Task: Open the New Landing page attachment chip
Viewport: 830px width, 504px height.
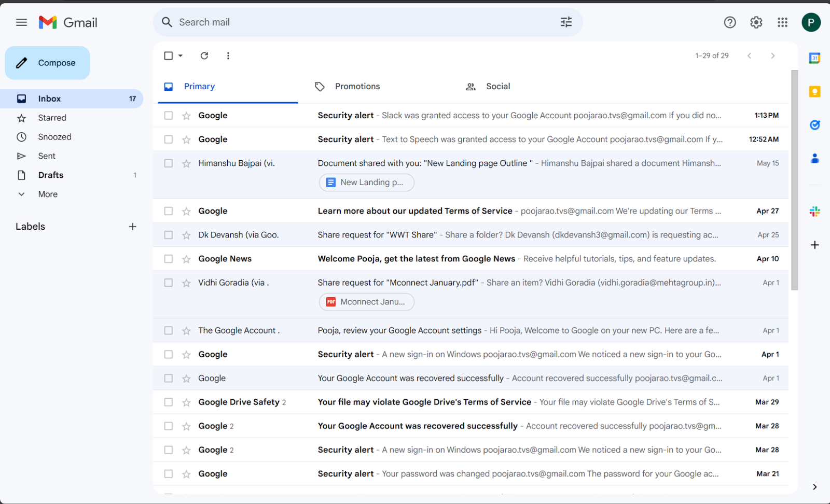Action: tap(367, 183)
